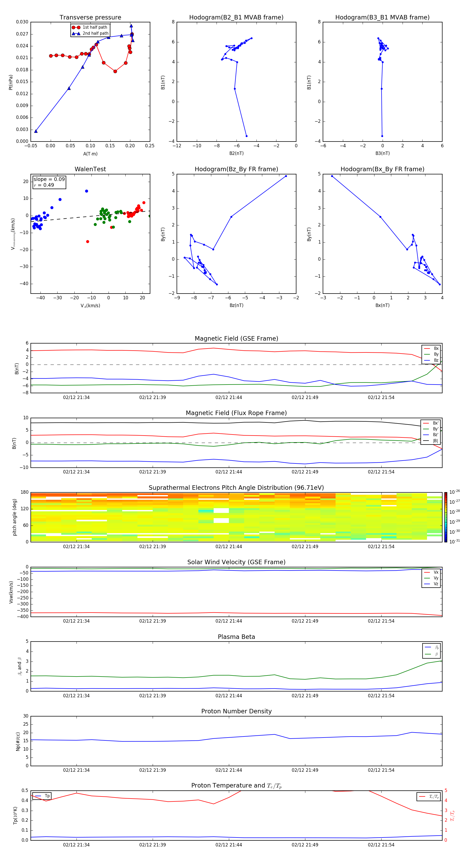473x868 pixels.
Task: Click the 'WalenTest' plot title
Action: (x=90, y=169)
